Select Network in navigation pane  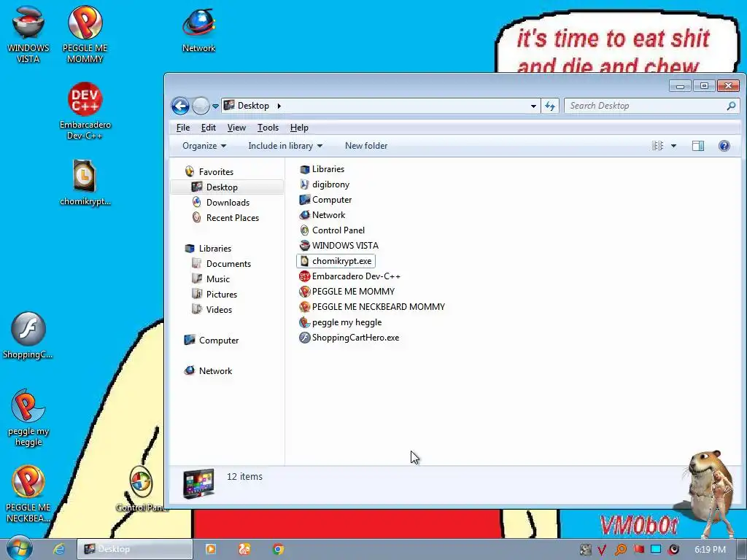click(208, 371)
